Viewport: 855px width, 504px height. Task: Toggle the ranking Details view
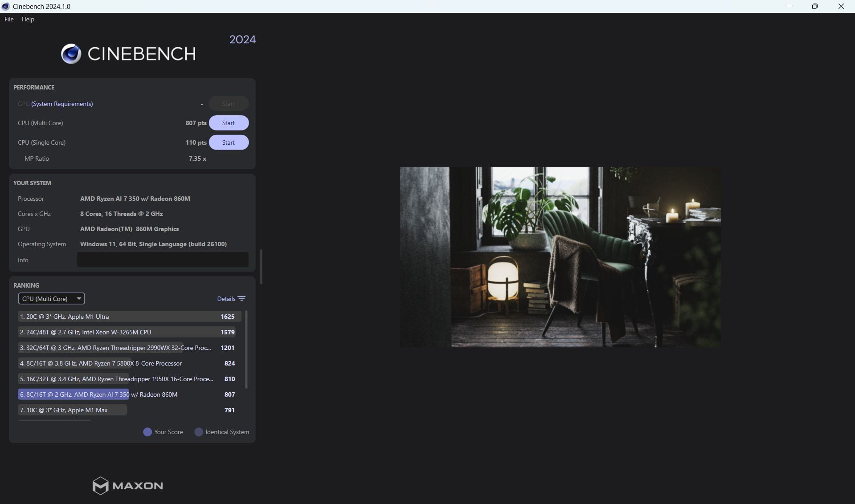tap(226, 299)
